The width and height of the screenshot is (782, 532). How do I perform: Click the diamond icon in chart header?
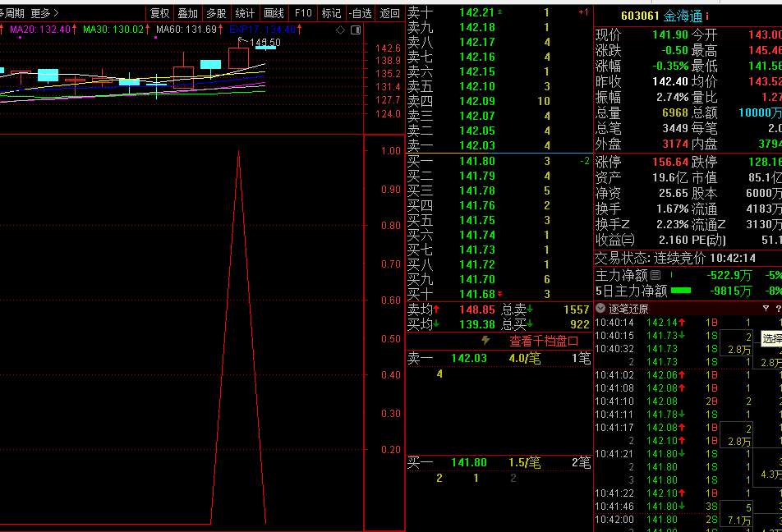coord(341,30)
